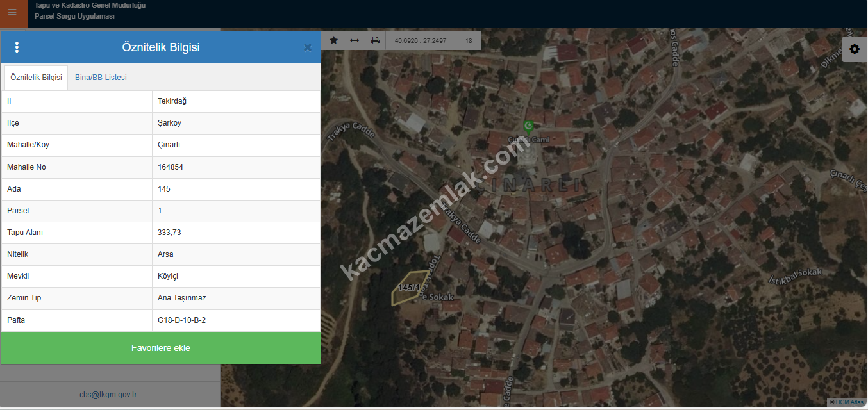Click the star favorites icon on map toolbar
This screenshot has height=410, width=868.
334,40
